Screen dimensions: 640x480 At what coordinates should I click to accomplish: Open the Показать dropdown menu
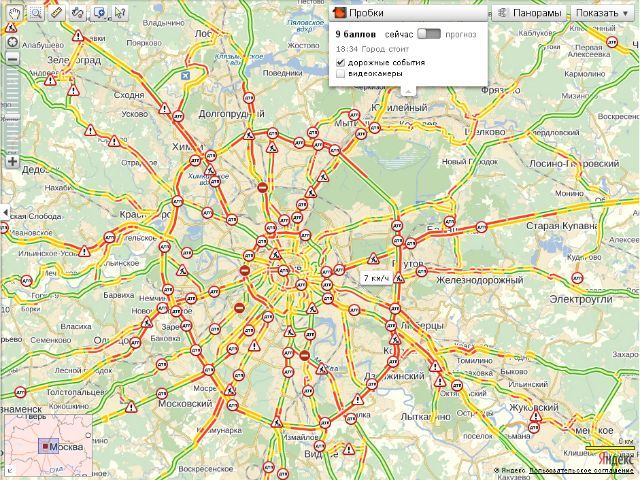click(x=602, y=13)
